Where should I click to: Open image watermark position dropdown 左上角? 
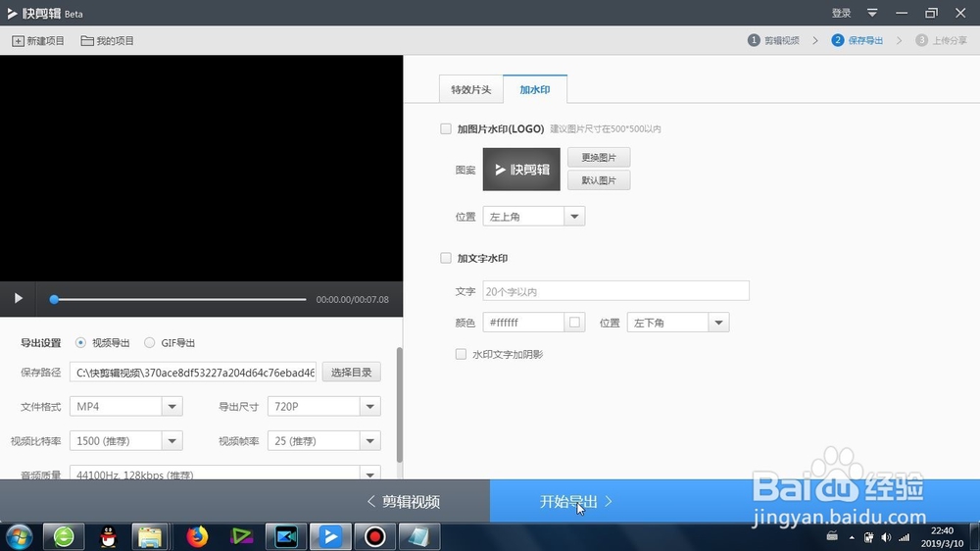[x=534, y=217]
